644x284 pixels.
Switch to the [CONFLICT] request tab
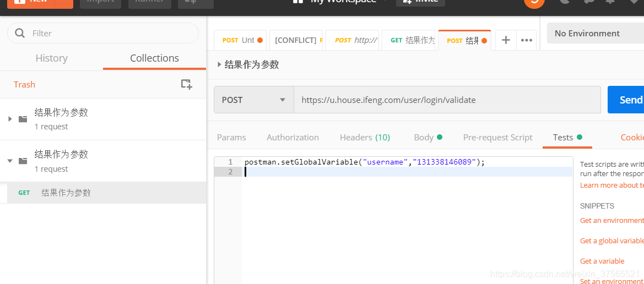click(x=296, y=40)
